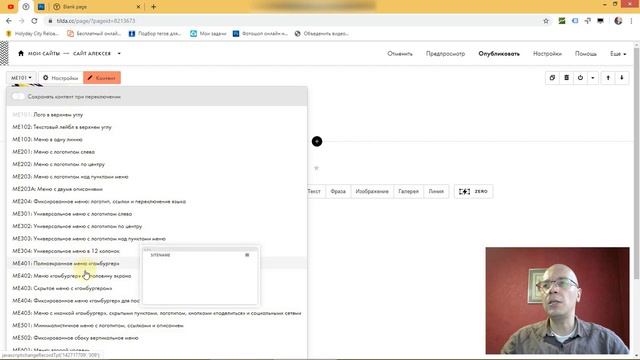This screenshot has height=360, width=640.
Task: Click the block on/off power icon
Action: click(580, 78)
